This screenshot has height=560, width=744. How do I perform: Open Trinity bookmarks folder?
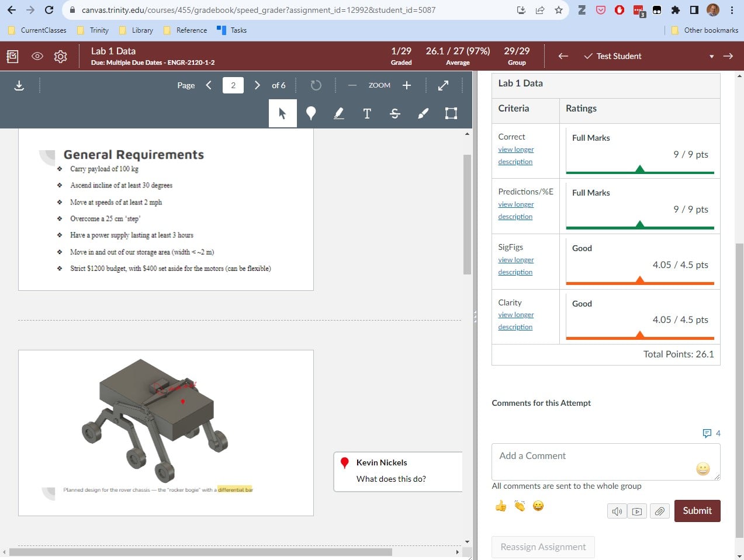(x=93, y=30)
